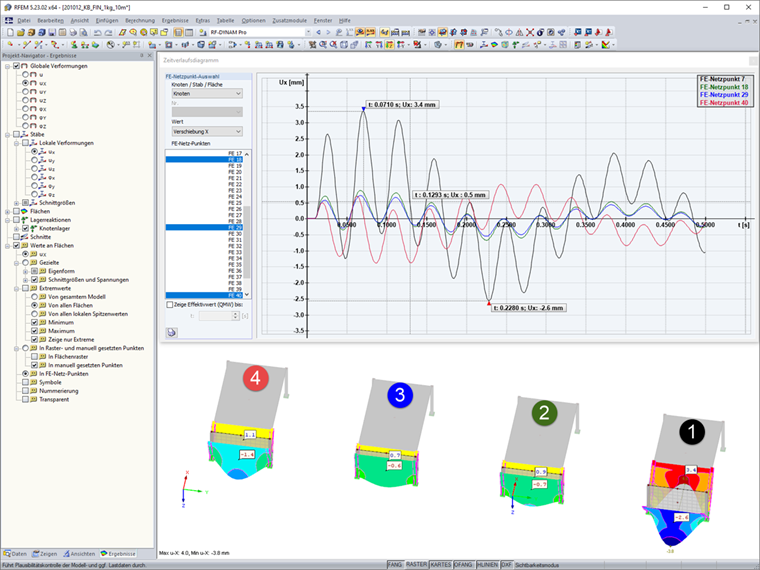Click the red X delete icon in toolbar
760x570 pixels.
coord(530,32)
